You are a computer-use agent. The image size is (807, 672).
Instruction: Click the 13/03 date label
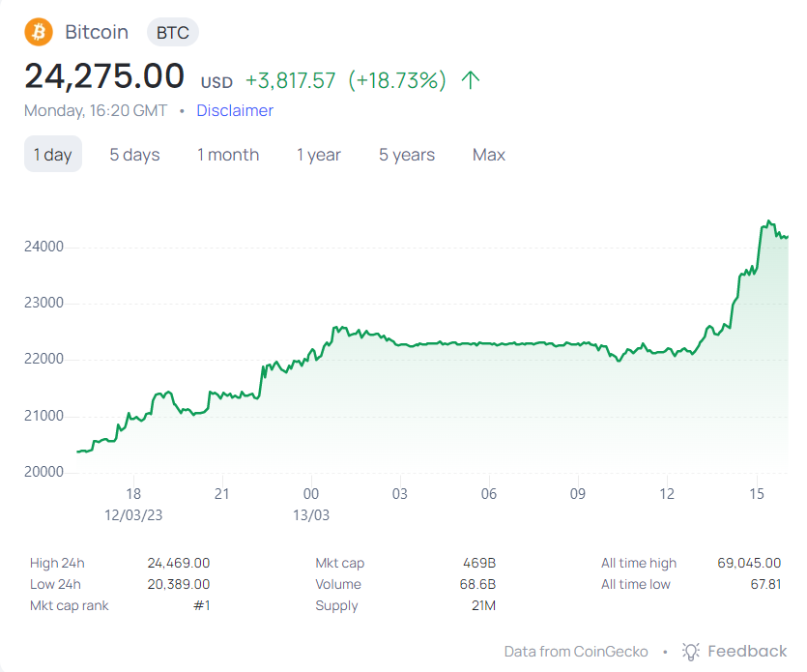[x=311, y=515]
